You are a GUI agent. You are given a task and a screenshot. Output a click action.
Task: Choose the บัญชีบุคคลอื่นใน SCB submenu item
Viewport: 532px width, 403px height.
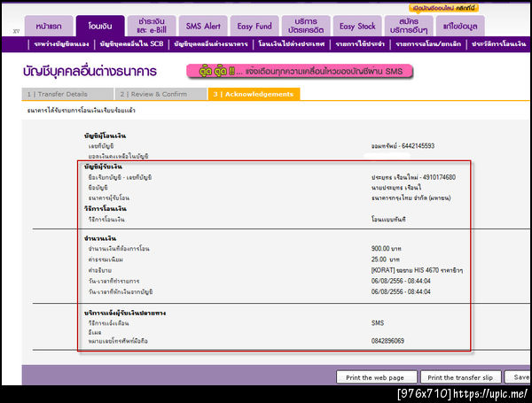click(x=131, y=44)
